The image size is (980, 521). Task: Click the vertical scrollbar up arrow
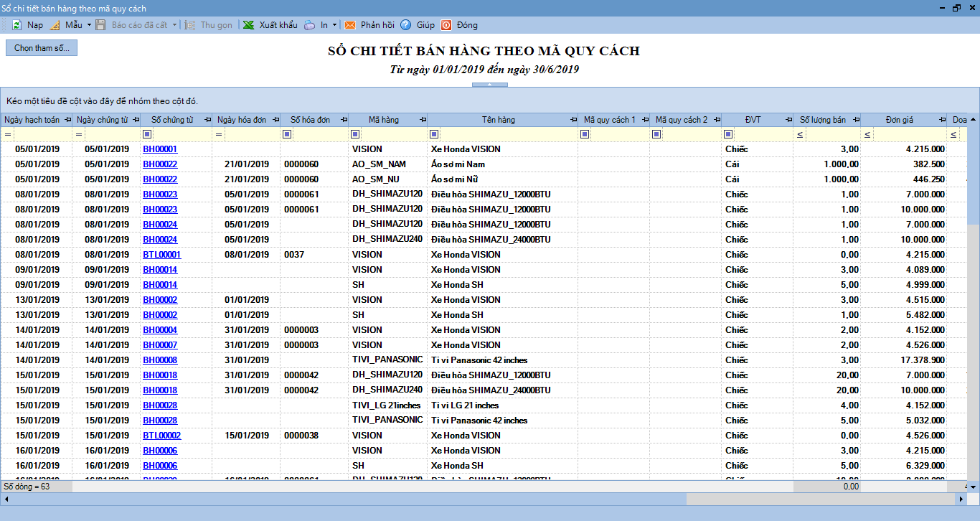coord(974,118)
